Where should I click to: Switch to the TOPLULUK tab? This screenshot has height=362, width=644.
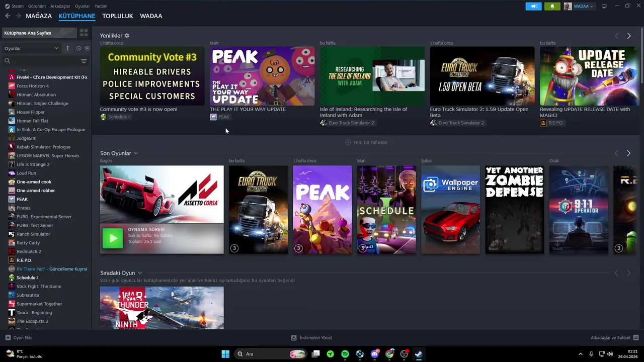point(118,16)
